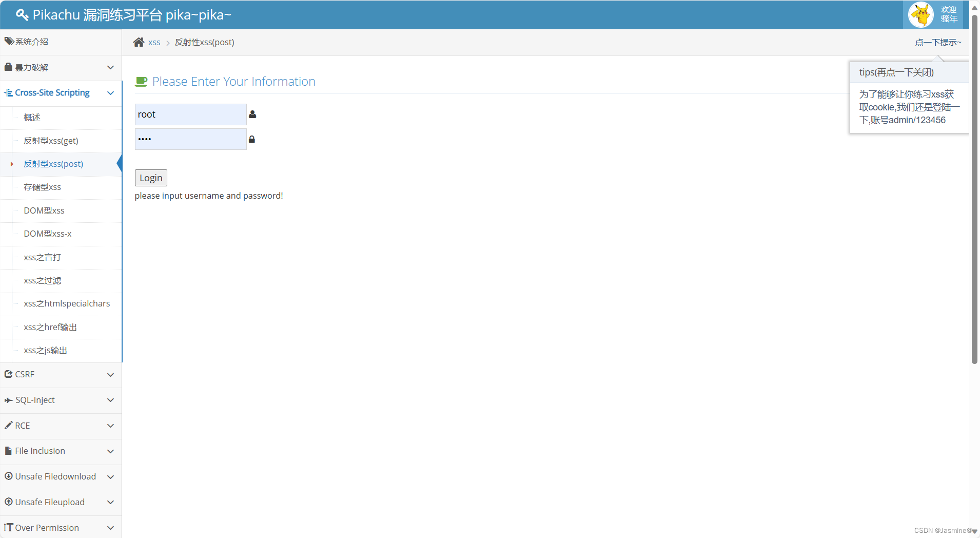Focus the username field containing root
980x538 pixels.
click(x=190, y=114)
